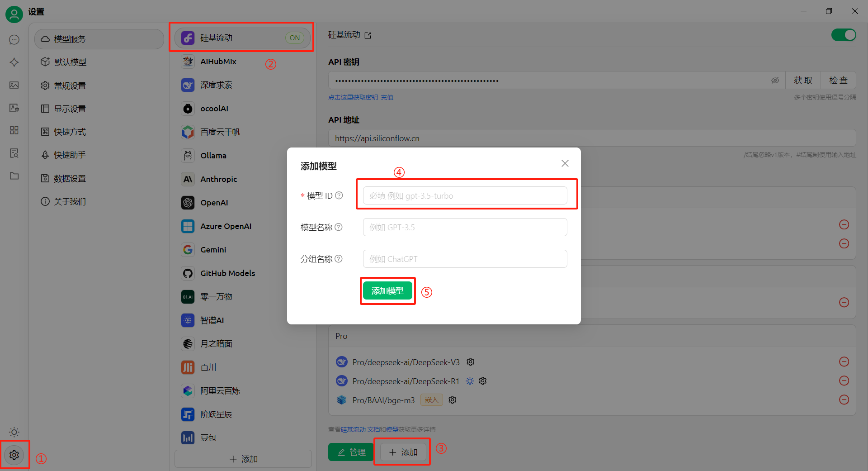Select the AiHubMix provider

coord(243,62)
